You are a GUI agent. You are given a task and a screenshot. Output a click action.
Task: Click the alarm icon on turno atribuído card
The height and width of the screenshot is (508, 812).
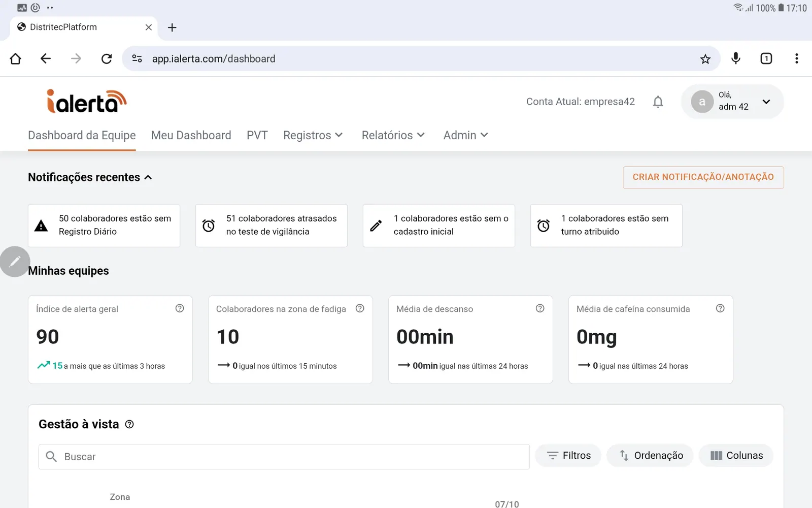point(544,226)
